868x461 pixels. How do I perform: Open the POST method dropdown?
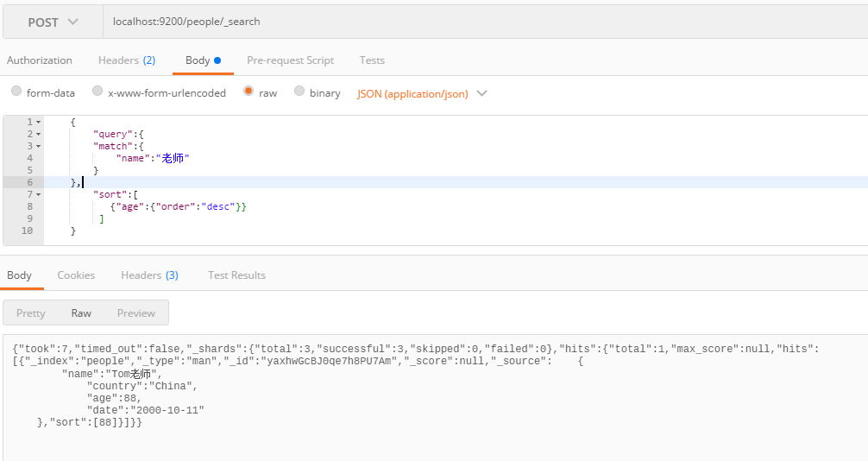click(53, 22)
